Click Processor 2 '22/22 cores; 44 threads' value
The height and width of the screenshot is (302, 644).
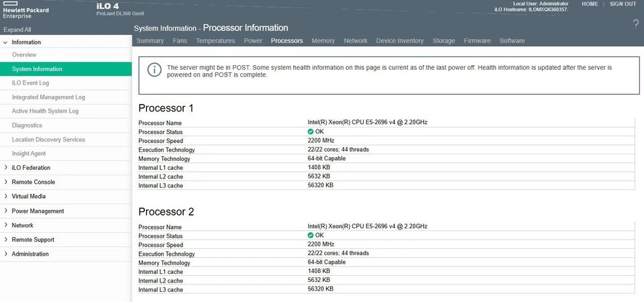coord(338,253)
